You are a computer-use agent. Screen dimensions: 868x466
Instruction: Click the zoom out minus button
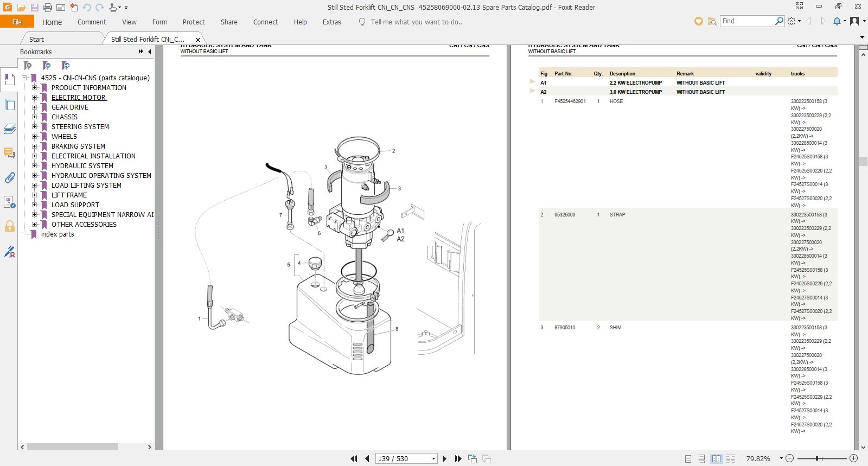[x=789, y=458]
